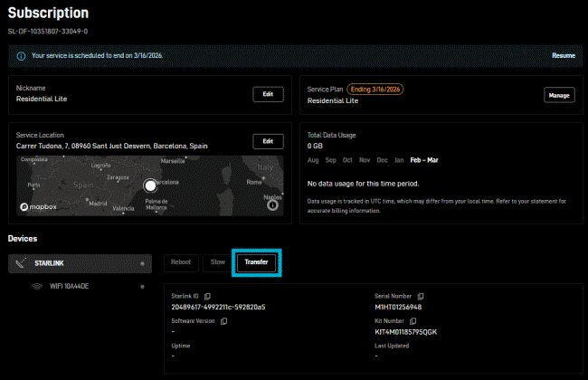Click Resume to continue service

pyautogui.click(x=563, y=55)
